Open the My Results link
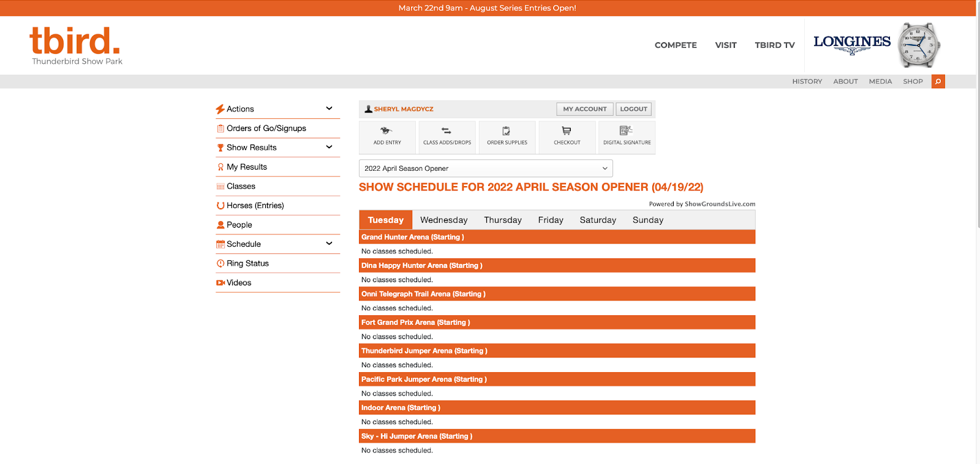The image size is (980, 464). point(247,167)
